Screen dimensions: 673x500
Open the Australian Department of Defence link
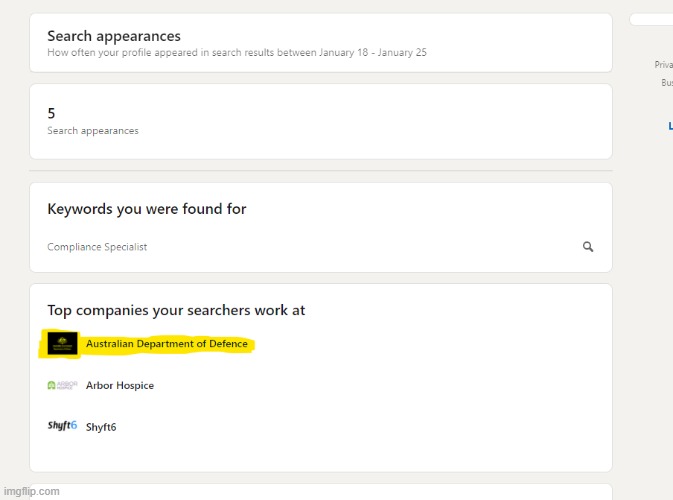[x=167, y=344]
